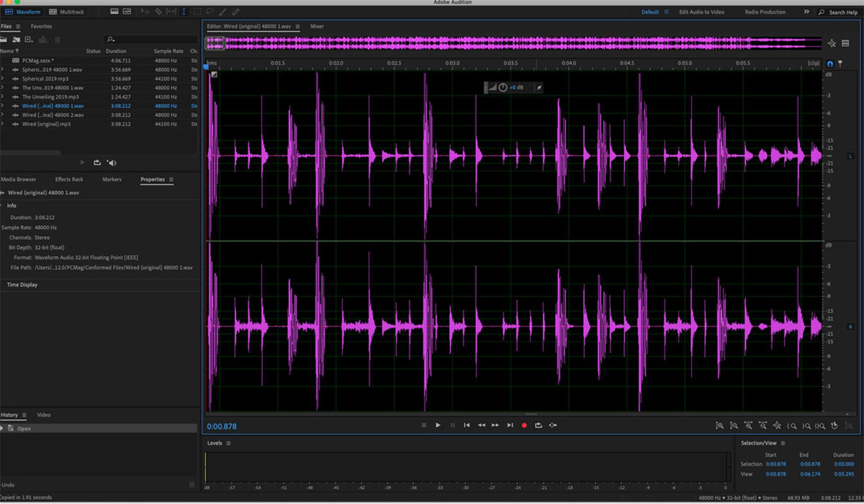Open the Markers tab
This screenshot has width=864, height=504.
tap(112, 180)
